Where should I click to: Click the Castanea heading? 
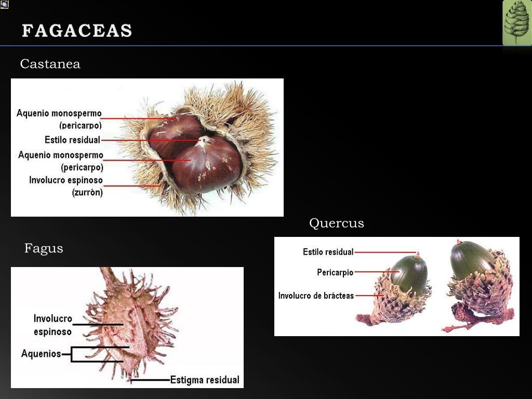50,64
